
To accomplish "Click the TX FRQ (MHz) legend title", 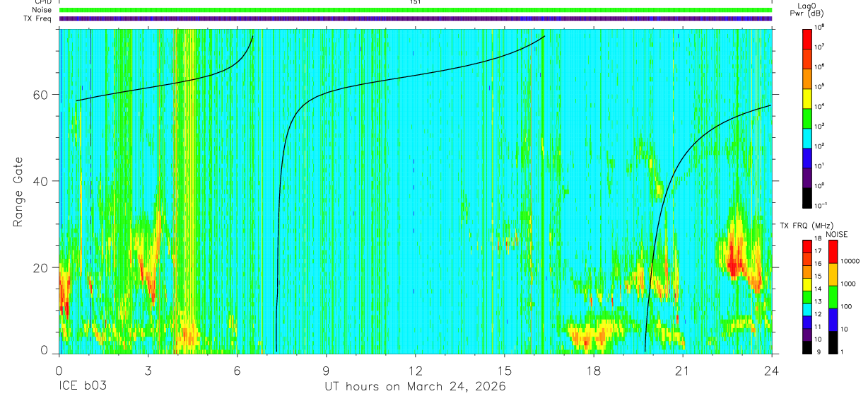I will [806, 226].
